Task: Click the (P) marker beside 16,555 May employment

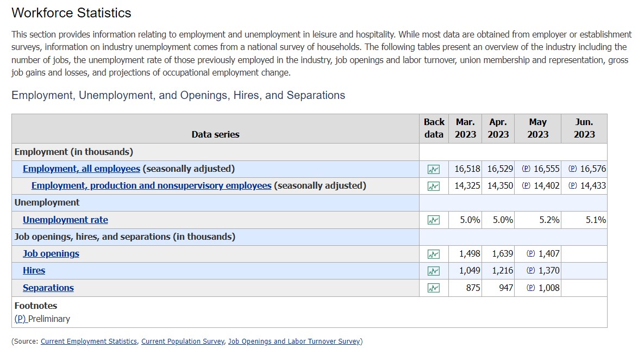Action: click(526, 169)
